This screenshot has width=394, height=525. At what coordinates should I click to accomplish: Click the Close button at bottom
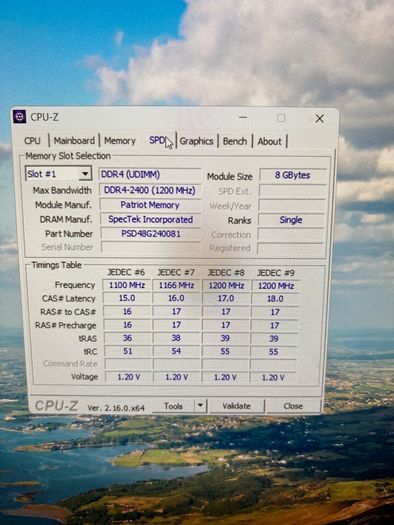293,406
